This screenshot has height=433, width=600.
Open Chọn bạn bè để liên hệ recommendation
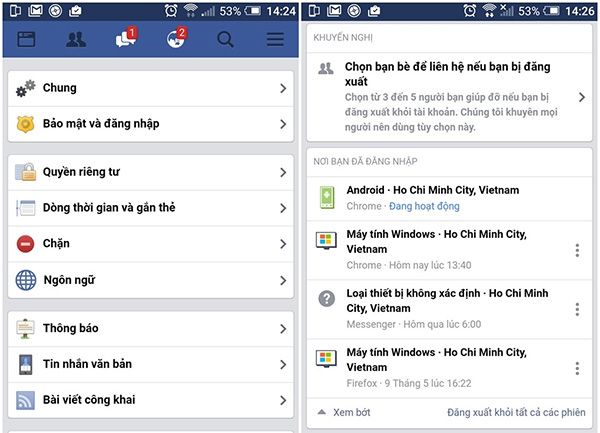tap(450, 97)
